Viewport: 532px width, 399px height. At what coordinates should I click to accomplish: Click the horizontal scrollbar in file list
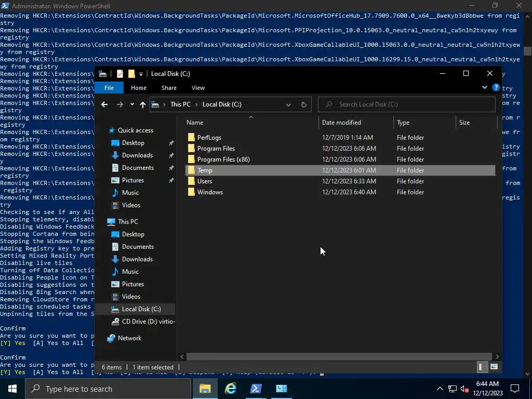[339, 356]
